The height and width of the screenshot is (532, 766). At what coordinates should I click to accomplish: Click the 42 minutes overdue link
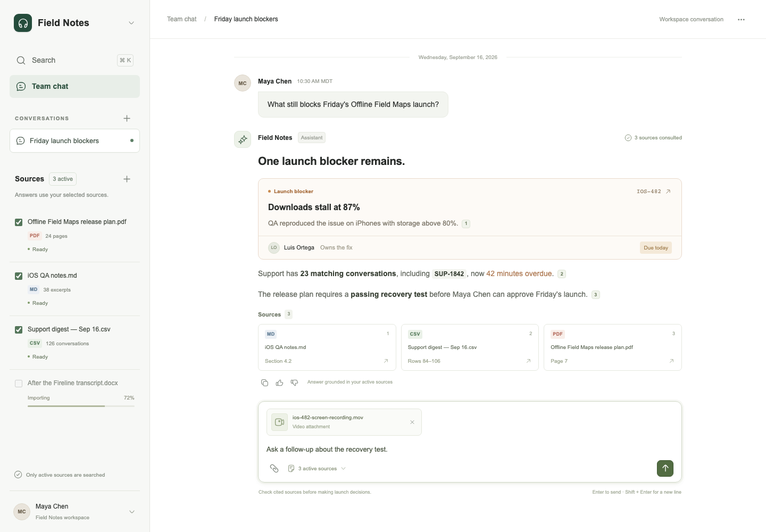(519, 274)
